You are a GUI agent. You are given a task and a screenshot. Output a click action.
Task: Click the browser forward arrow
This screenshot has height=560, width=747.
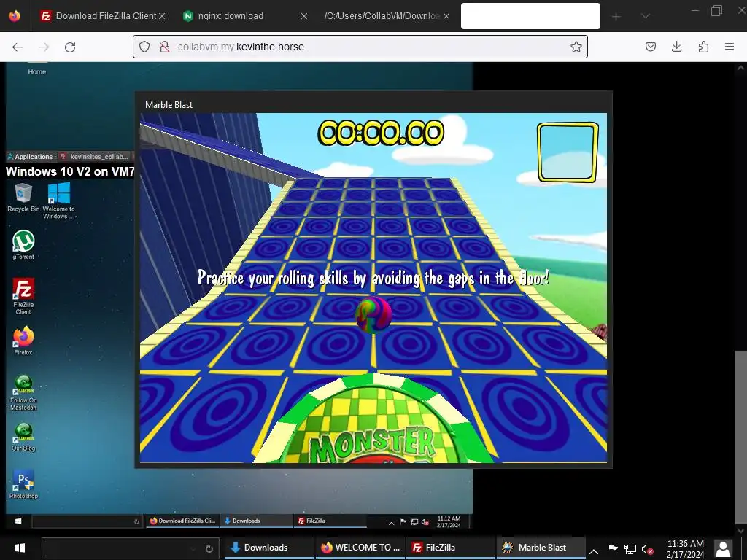44,47
